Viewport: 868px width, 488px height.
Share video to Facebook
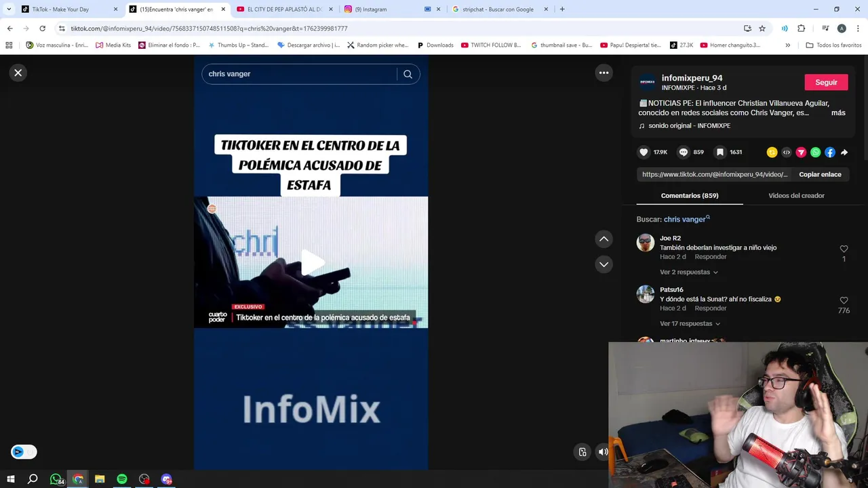pos(830,152)
